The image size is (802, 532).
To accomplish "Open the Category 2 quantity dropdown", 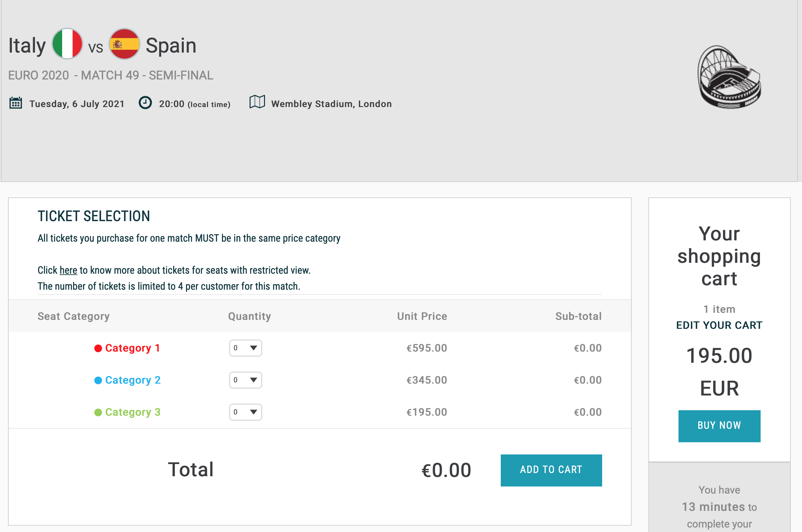I will pyautogui.click(x=245, y=380).
